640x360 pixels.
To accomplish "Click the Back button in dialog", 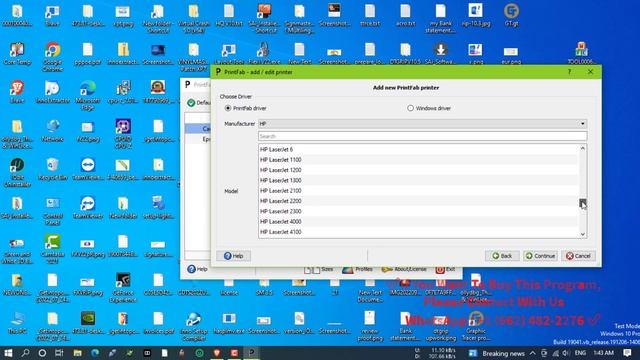I will tap(502, 256).
